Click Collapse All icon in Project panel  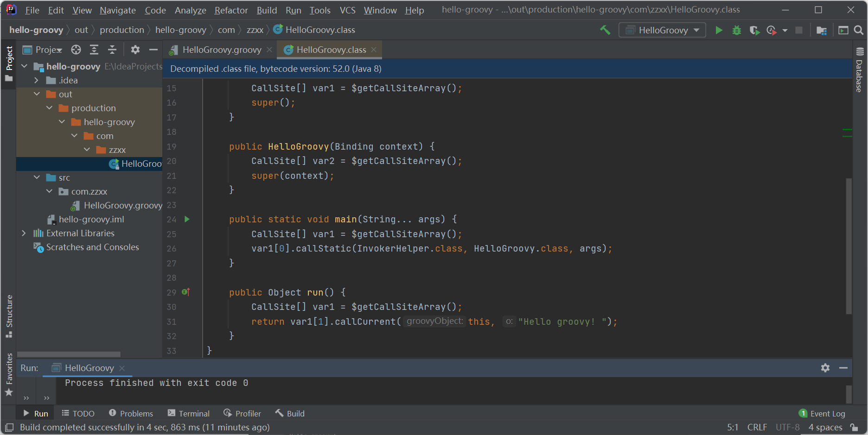tap(112, 50)
